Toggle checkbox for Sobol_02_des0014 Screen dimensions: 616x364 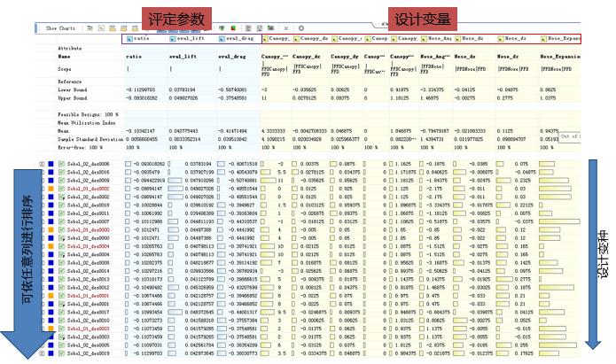[x=62, y=271]
